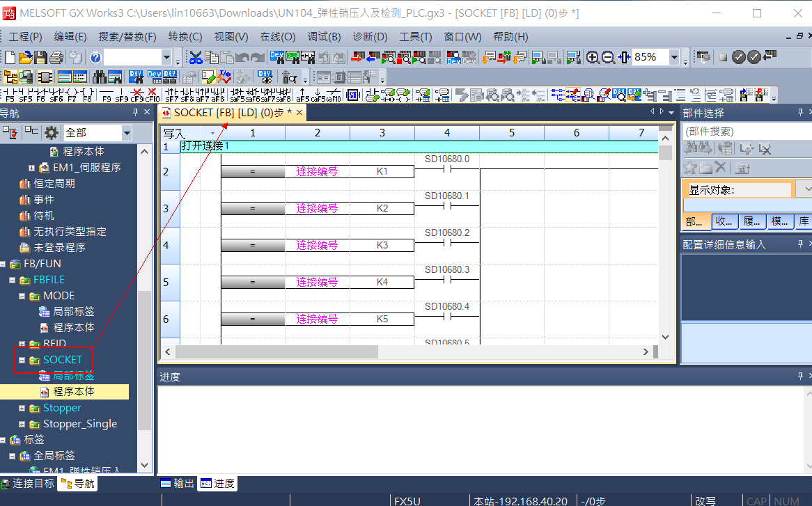
Task: Open the 转换(C) menu
Action: coord(185,37)
